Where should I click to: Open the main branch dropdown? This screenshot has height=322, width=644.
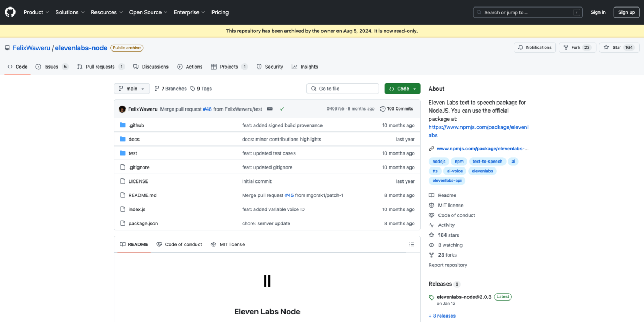point(131,88)
